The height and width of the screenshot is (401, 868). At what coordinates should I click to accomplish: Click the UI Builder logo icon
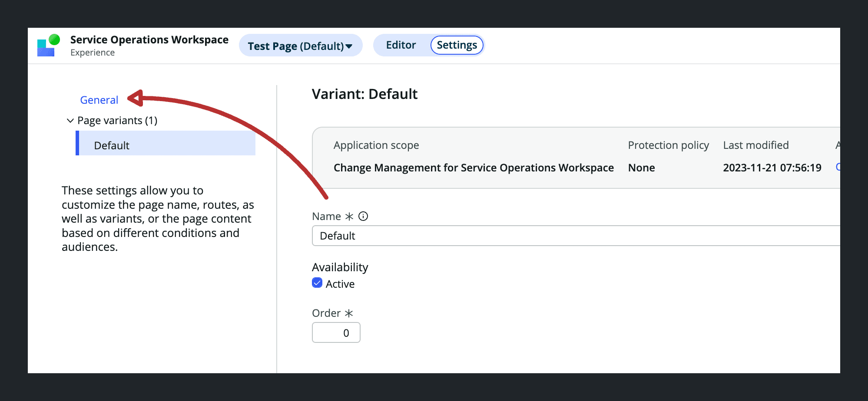point(48,45)
